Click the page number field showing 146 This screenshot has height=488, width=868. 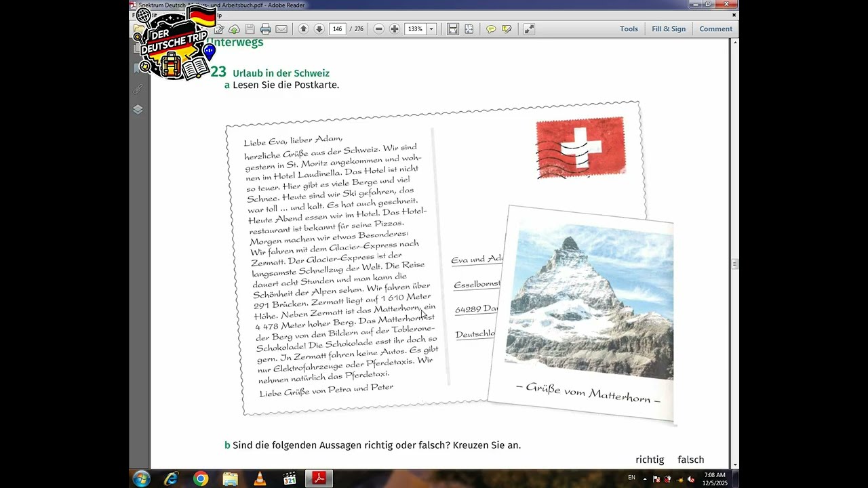pos(338,29)
